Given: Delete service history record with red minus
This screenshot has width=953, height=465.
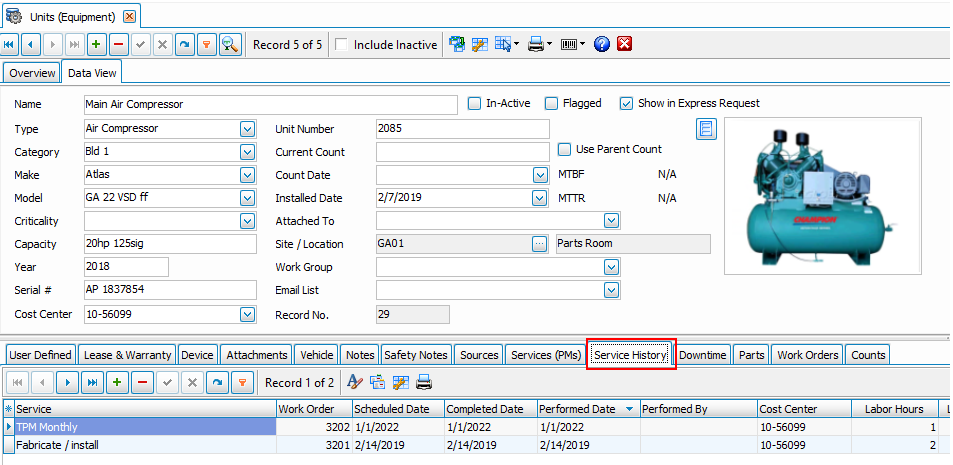Looking at the screenshot, I should click(x=142, y=382).
